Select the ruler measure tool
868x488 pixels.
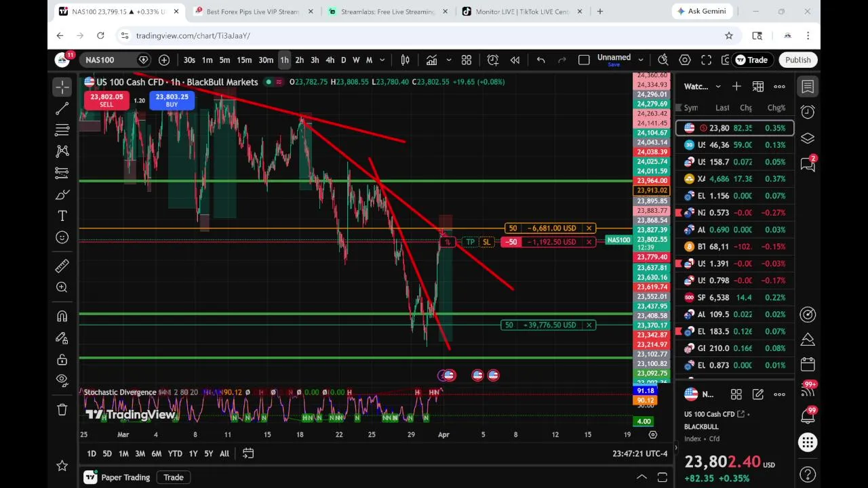[x=62, y=266]
